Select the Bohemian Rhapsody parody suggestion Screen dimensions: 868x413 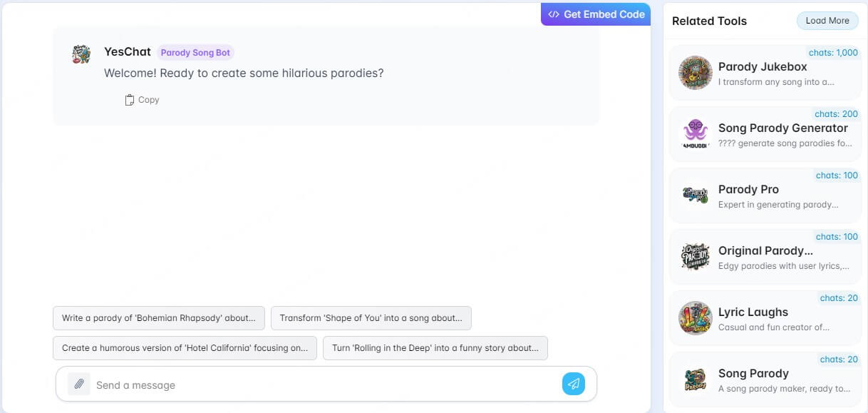click(158, 318)
